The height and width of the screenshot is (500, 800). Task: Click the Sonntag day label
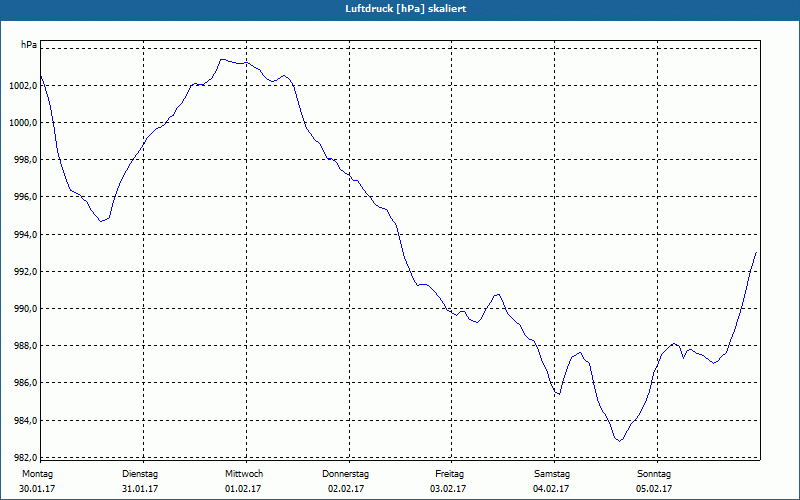(654, 474)
